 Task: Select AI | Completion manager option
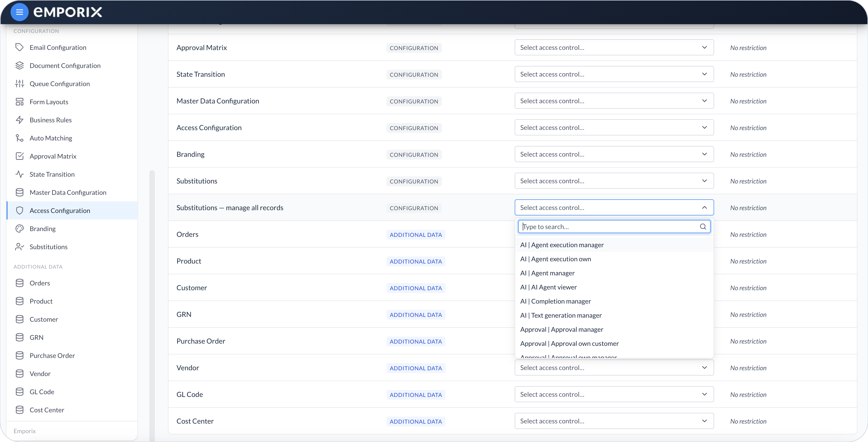(614, 301)
